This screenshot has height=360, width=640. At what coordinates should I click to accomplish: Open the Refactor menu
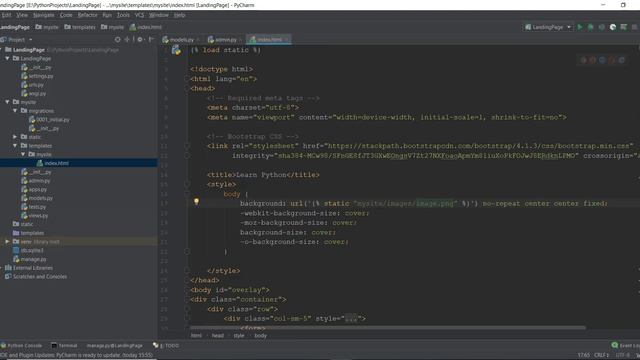87,15
